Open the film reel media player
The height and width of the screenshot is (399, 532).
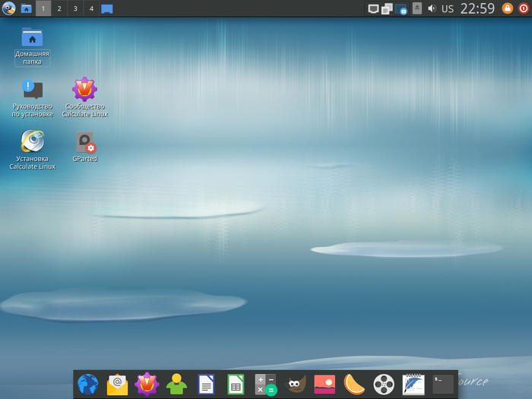click(x=384, y=385)
